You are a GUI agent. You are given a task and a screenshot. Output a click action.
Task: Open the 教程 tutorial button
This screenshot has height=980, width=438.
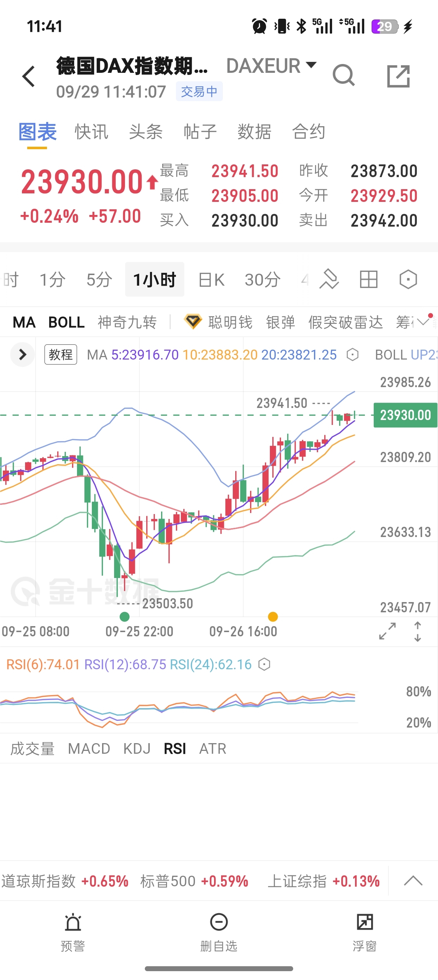(x=61, y=355)
